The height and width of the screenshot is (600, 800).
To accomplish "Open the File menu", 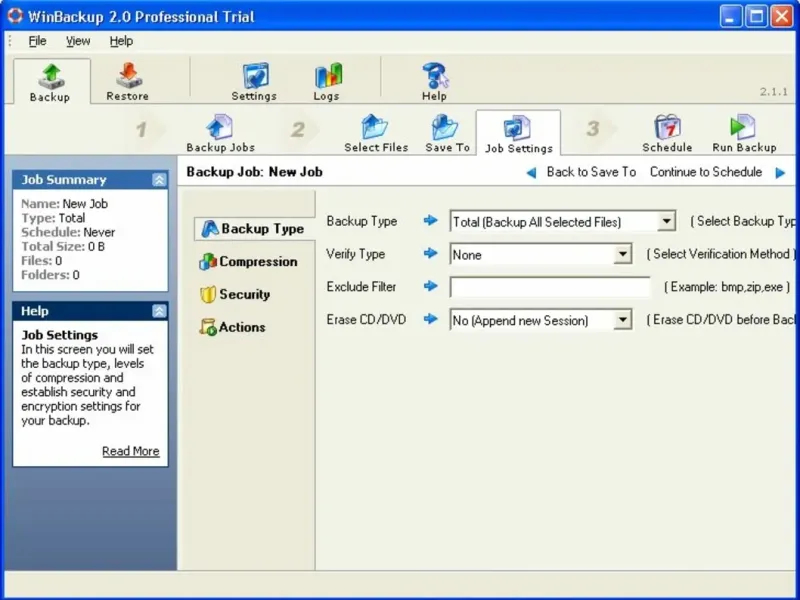I will tap(37, 41).
